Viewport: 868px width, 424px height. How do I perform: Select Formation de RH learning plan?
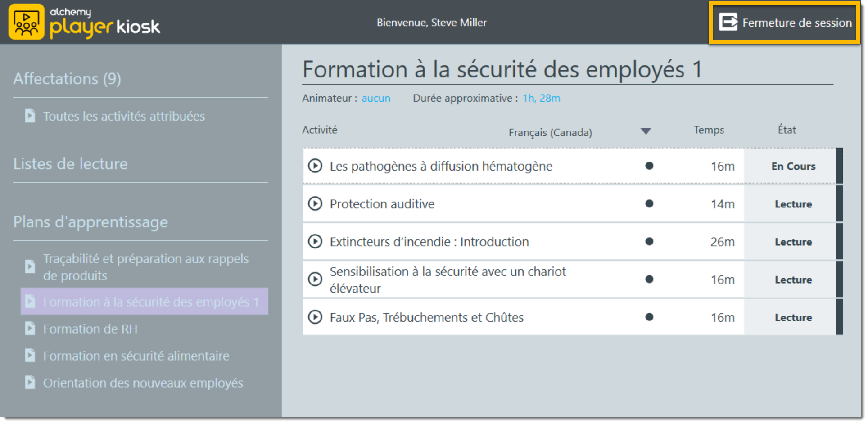[x=90, y=329]
